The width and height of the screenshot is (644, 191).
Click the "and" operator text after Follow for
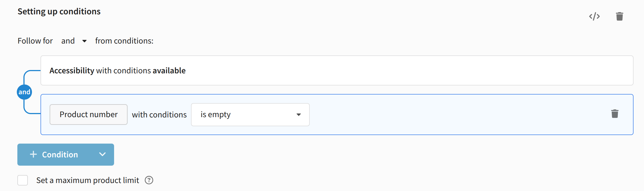pyautogui.click(x=68, y=41)
